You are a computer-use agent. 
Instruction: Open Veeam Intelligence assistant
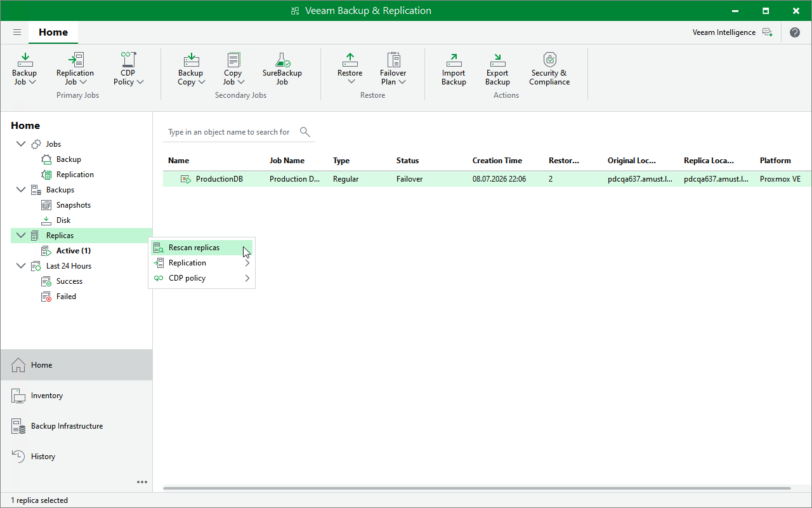pyautogui.click(x=733, y=32)
